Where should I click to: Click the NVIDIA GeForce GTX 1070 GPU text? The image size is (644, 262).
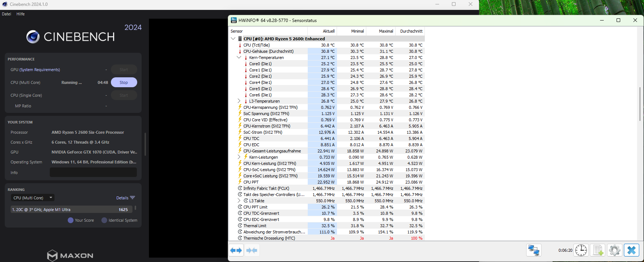[94, 152]
